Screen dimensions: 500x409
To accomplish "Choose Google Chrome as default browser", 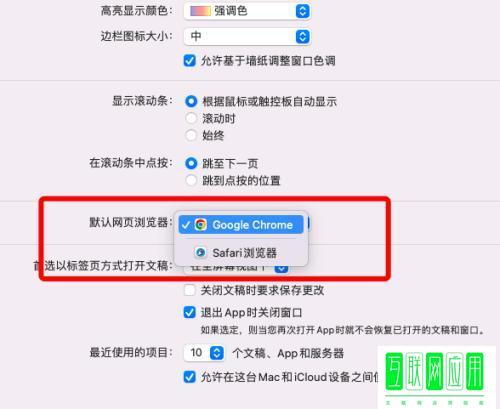I will pyautogui.click(x=241, y=225).
